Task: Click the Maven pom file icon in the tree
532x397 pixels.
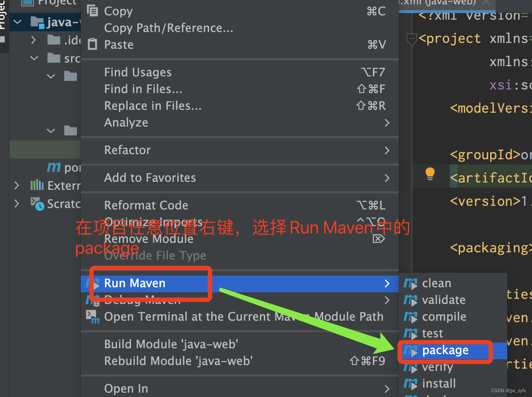Action: [x=54, y=167]
